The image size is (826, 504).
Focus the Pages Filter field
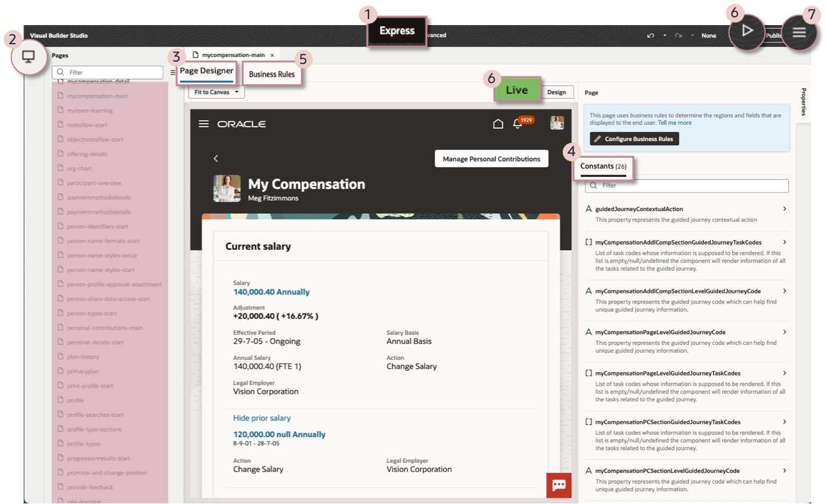click(x=107, y=72)
